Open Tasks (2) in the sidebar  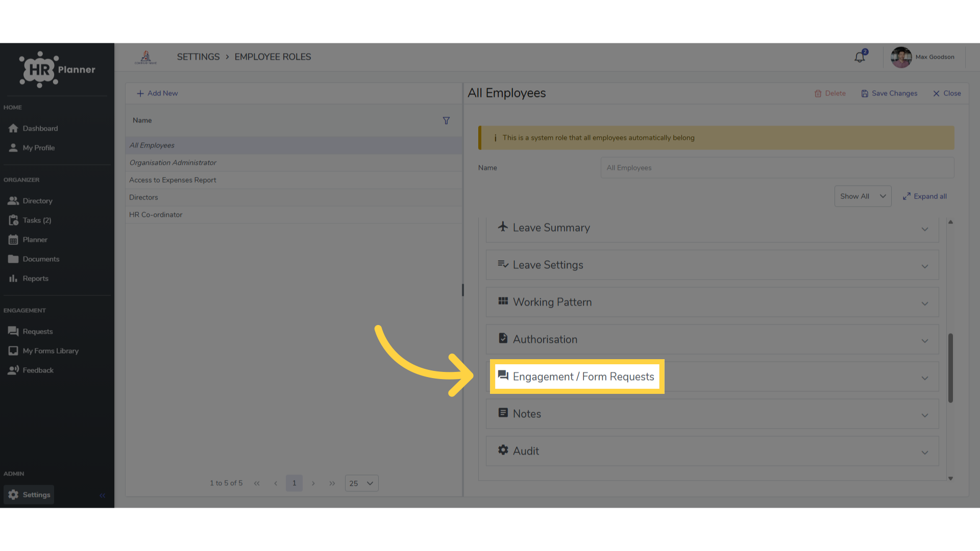[30, 220]
